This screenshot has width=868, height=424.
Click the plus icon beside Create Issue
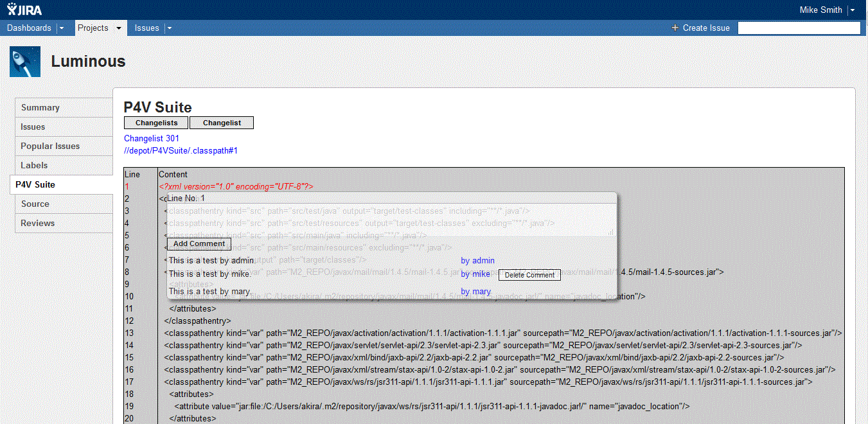[675, 28]
